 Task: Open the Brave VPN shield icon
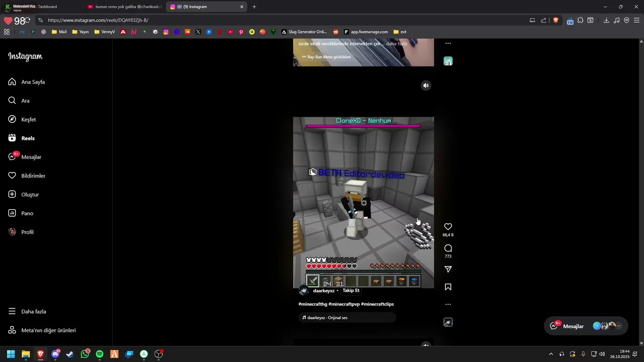(x=626, y=20)
